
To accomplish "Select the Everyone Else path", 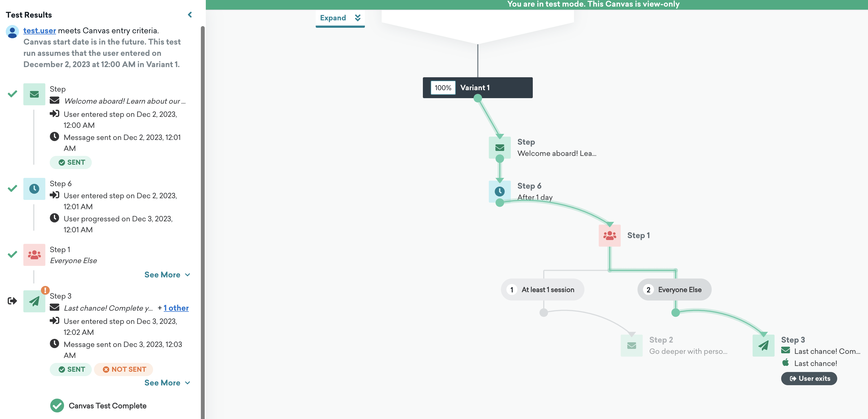I will pos(674,290).
